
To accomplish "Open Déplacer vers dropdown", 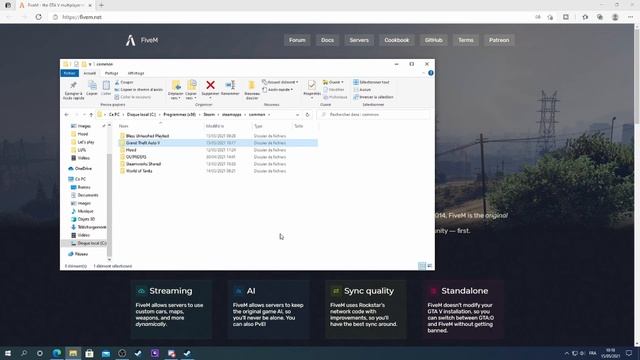I will pos(176,98).
